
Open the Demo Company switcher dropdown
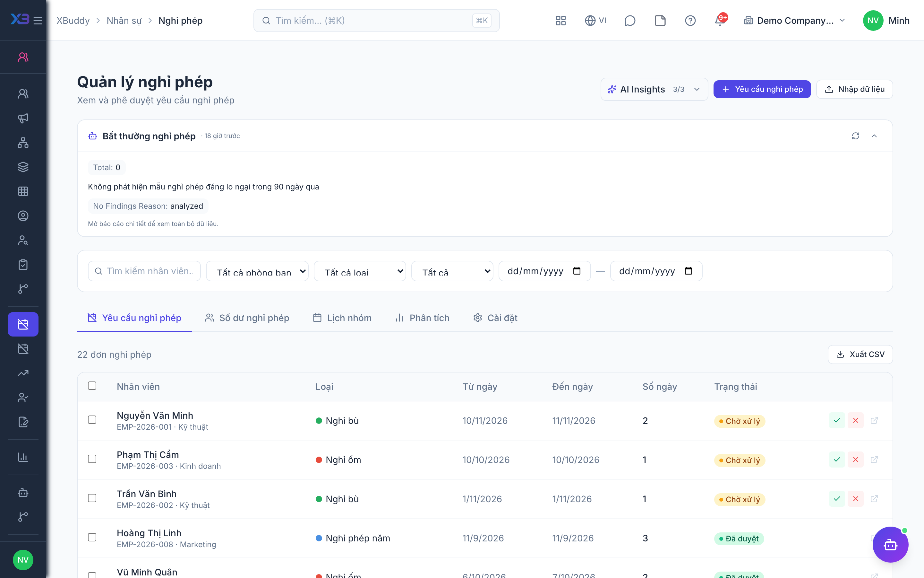click(x=795, y=21)
